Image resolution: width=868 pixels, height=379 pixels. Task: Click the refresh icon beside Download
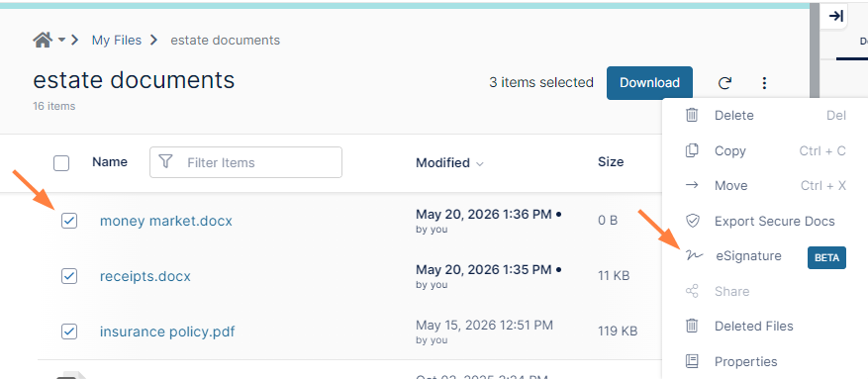724,83
